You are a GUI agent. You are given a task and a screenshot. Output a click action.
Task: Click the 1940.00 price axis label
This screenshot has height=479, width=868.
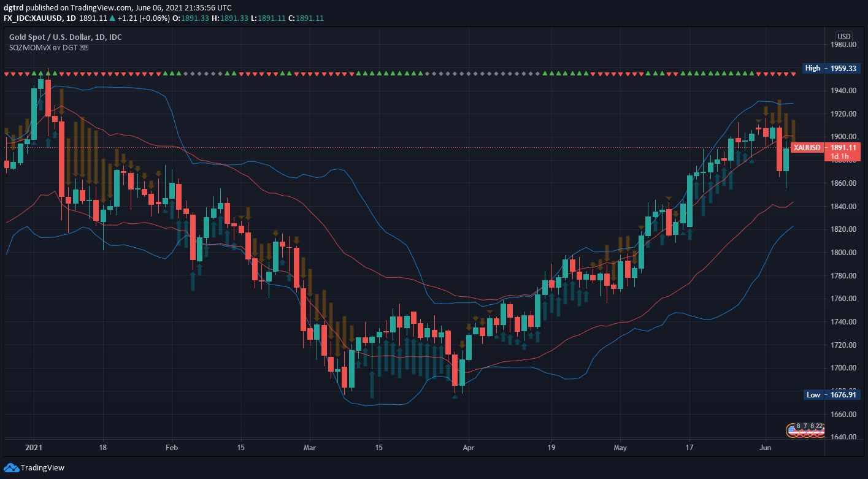point(844,91)
